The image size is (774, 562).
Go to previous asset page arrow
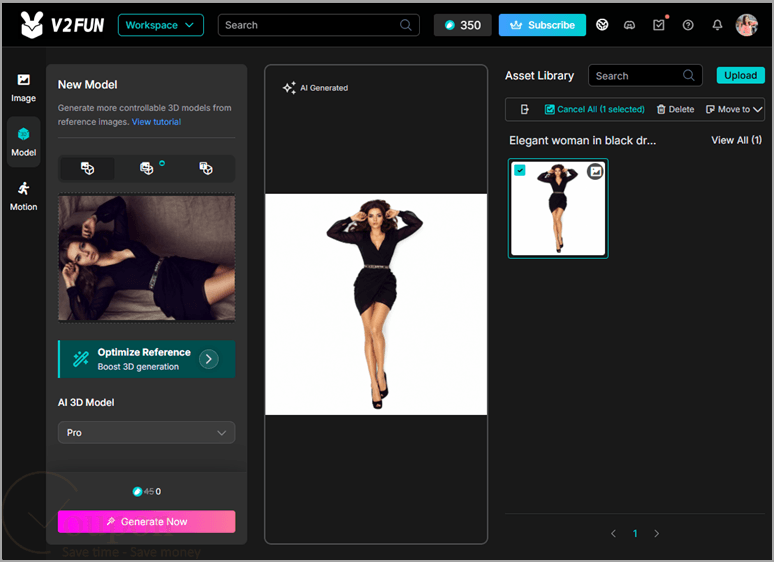click(614, 533)
